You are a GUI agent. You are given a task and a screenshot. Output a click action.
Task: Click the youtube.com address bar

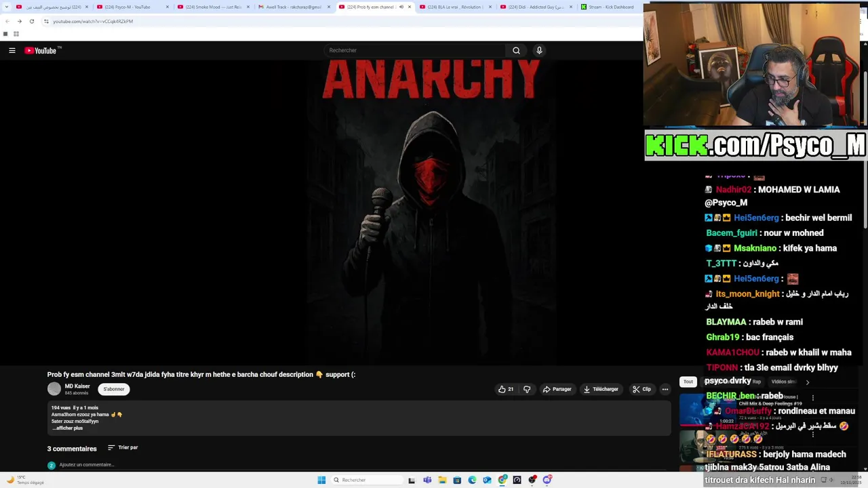click(339, 21)
